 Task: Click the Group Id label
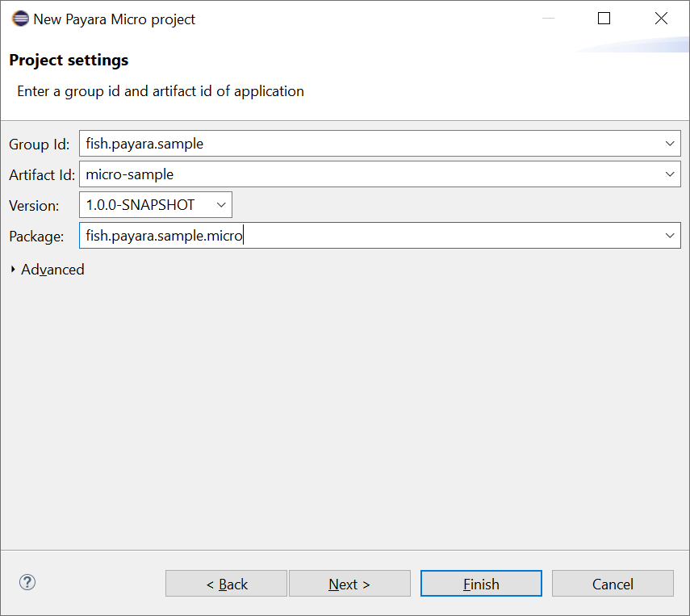coord(40,145)
